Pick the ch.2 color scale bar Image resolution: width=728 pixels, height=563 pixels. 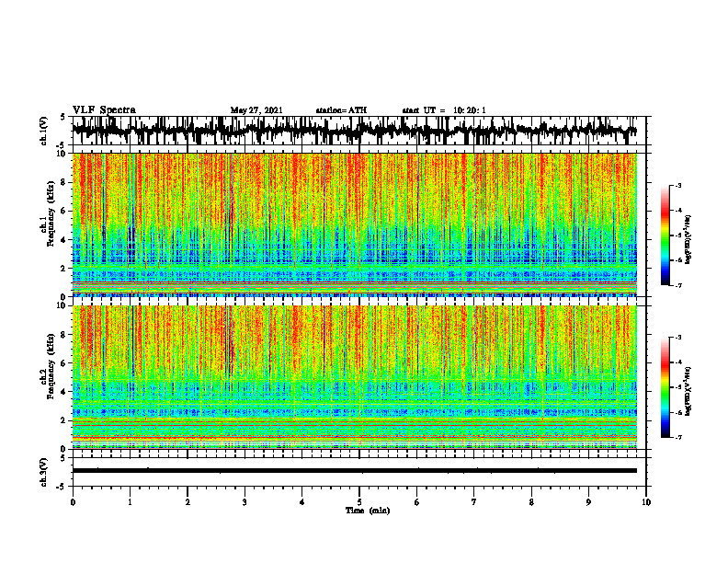[665, 387]
